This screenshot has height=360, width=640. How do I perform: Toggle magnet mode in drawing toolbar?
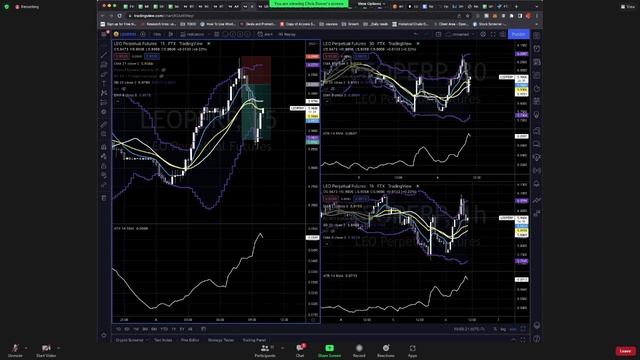pos(104,147)
